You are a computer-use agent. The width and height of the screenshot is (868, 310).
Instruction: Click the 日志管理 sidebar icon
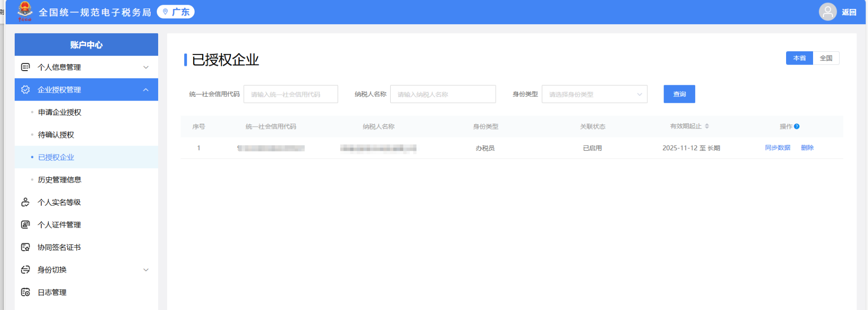pyautogui.click(x=26, y=292)
